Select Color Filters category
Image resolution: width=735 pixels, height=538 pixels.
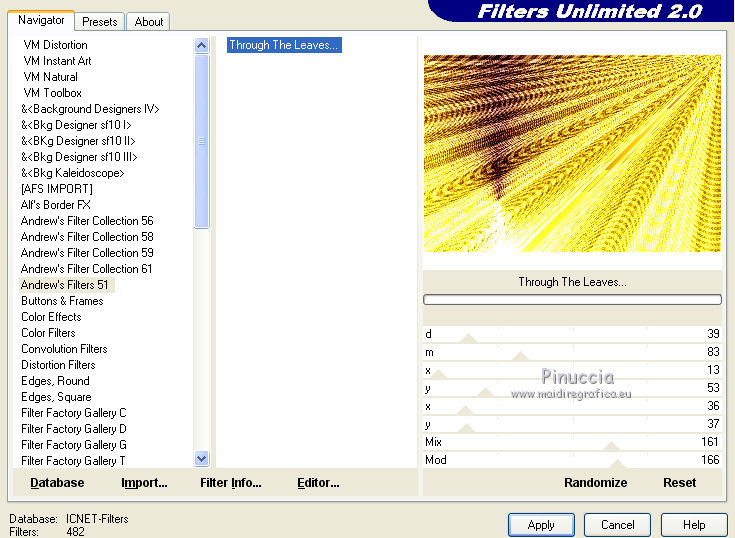[x=48, y=333]
